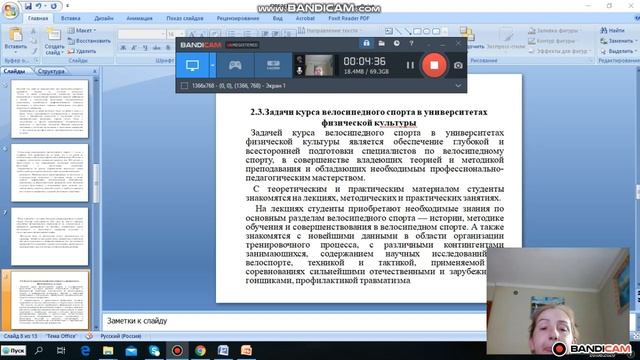Open the Показ слайдов ribbon tab
The height and width of the screenshot is (360, 640).
click(184, 18)
